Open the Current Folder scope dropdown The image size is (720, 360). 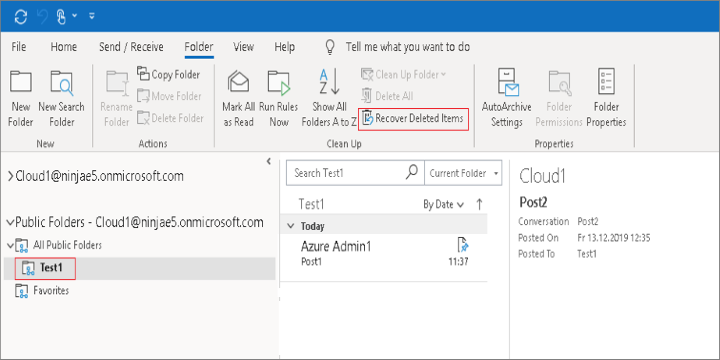click(x=463, y=173)
